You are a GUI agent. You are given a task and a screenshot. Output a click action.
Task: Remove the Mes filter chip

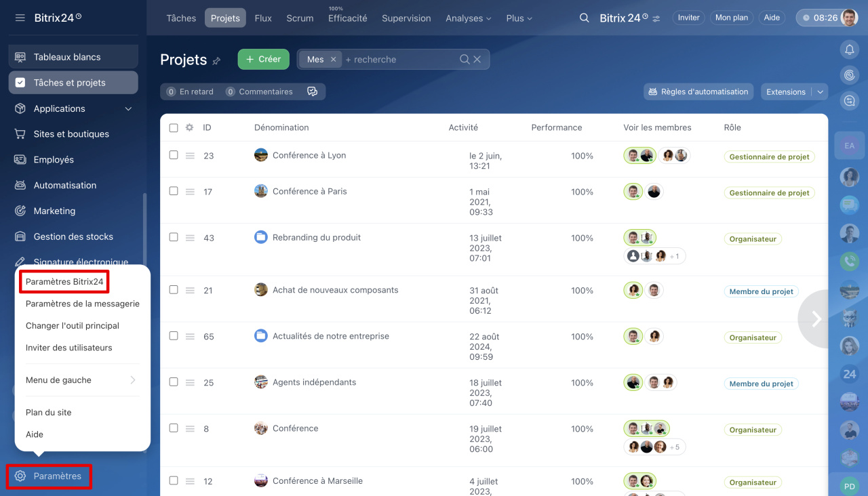coord(333,60)
